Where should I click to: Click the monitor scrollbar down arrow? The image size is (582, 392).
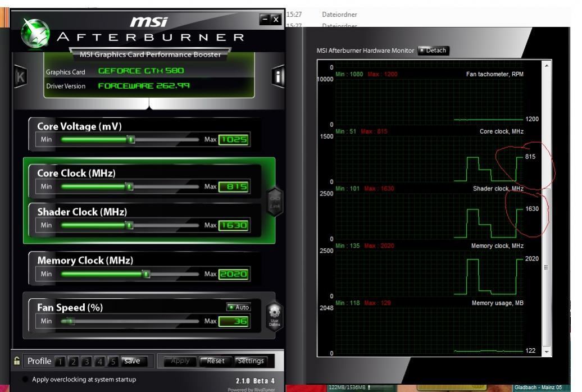(x=547, y=351)
